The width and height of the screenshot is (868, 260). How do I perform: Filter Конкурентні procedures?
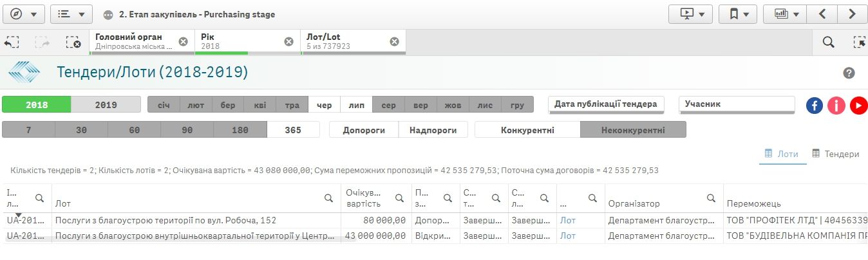click(527, 130)
